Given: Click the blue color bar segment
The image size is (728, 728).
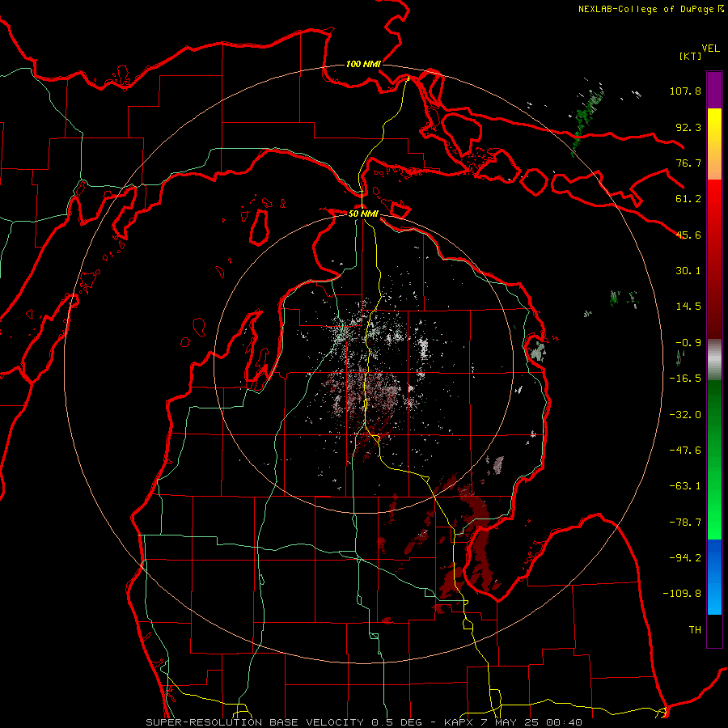Looking at the screenshot, I should [714, 577].
